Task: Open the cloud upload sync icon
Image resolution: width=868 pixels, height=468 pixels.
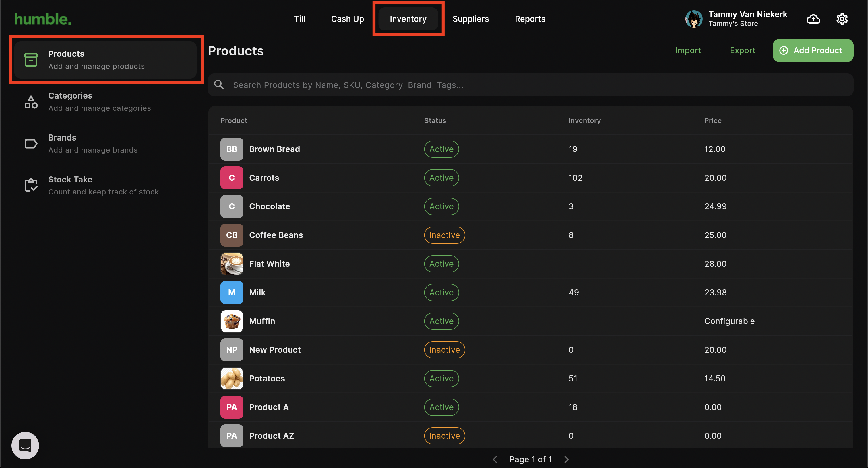Action: point(813,19)
